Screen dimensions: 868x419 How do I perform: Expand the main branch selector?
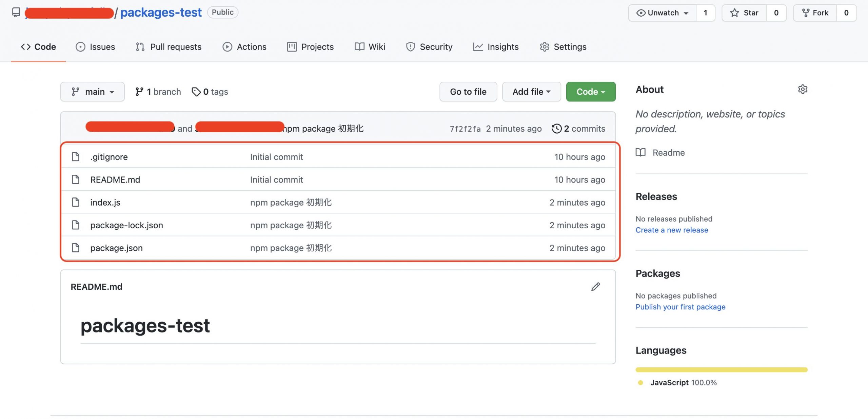pyautogui.click(x=92, y=91)
